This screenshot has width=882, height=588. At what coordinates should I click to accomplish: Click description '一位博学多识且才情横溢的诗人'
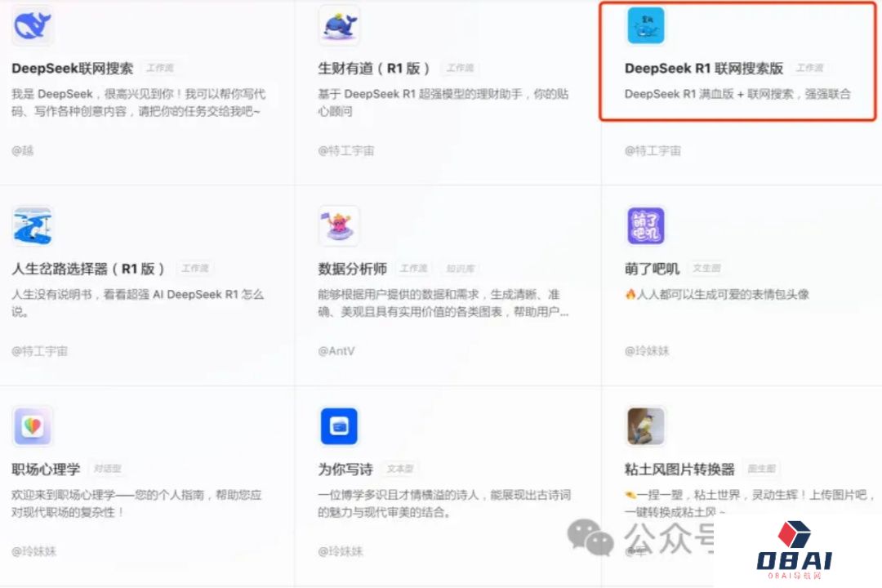(444, 503)
